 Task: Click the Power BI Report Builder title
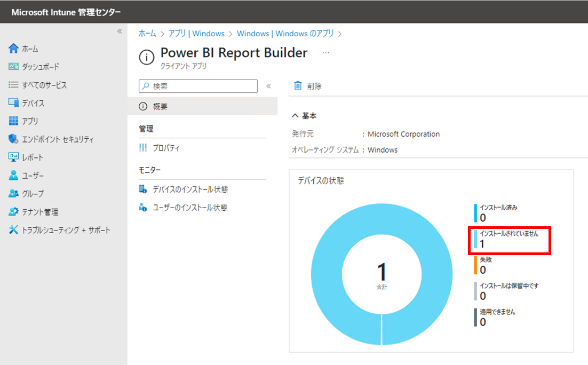(234, 52)
